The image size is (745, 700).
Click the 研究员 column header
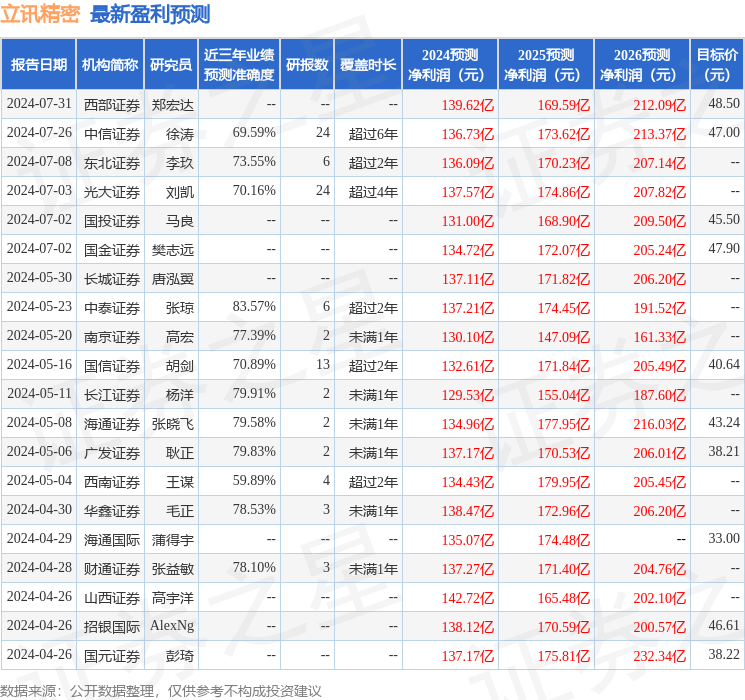[x=171, y=64]
